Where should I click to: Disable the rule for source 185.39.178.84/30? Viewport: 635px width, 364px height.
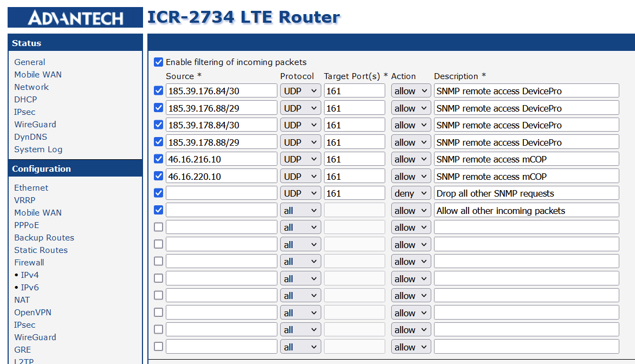pos(158,125)
